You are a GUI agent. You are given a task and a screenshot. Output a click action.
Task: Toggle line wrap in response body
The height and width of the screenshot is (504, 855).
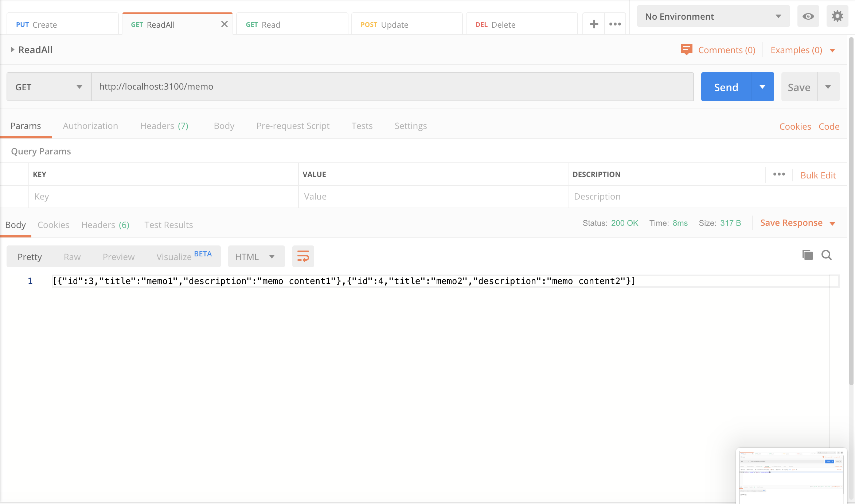tap(303, 256)
